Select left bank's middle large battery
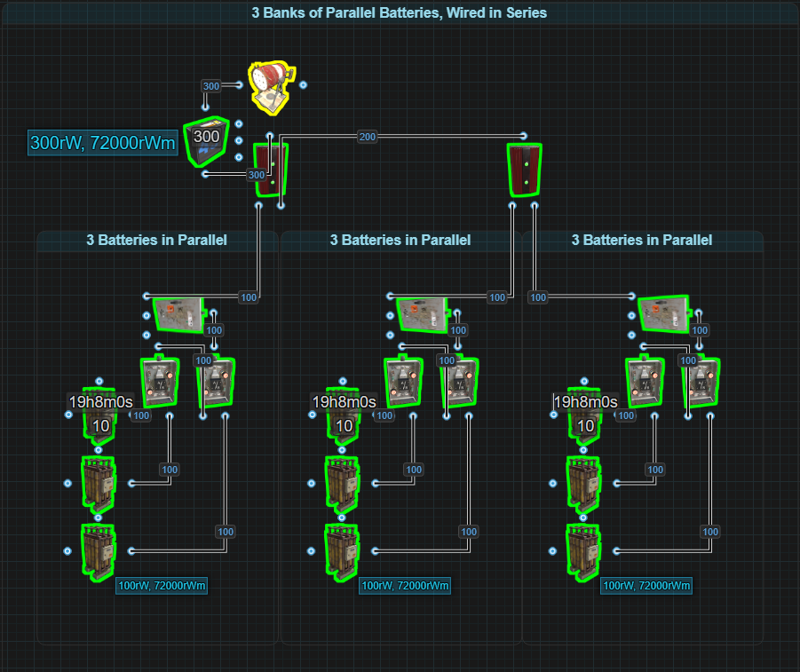This screenshot has height=672, width=800. [x=99, y=484]
